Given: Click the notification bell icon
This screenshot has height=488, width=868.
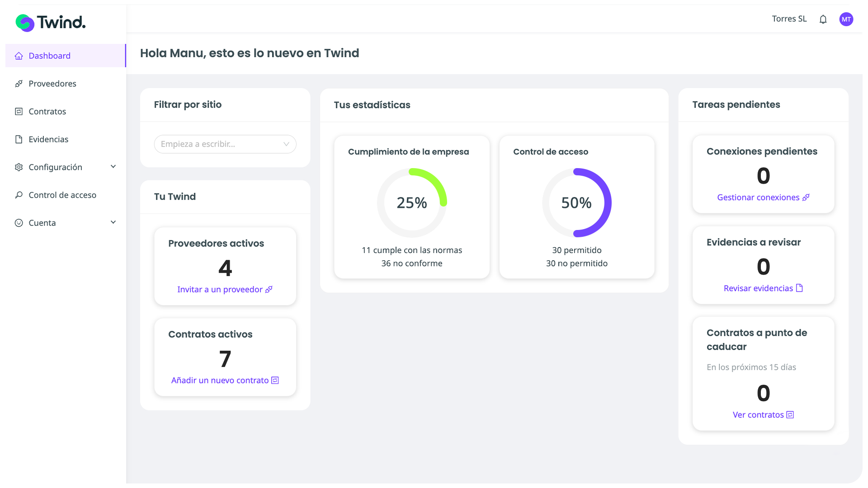Looking at the screenshot, I should point(823,19).
